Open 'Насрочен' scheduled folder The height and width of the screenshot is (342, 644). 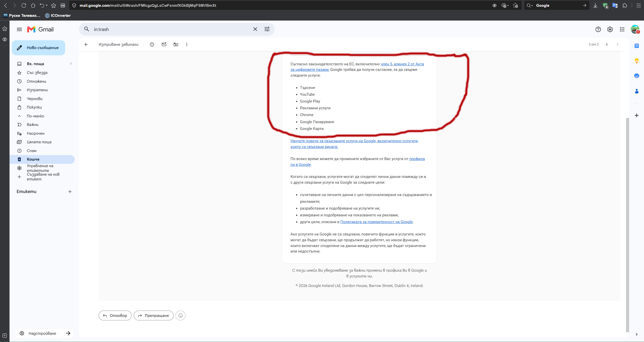42,133
